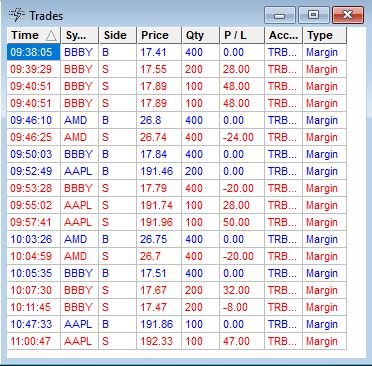Click price 17.55 cell
The image size is (372, 366).
point(159,69)
